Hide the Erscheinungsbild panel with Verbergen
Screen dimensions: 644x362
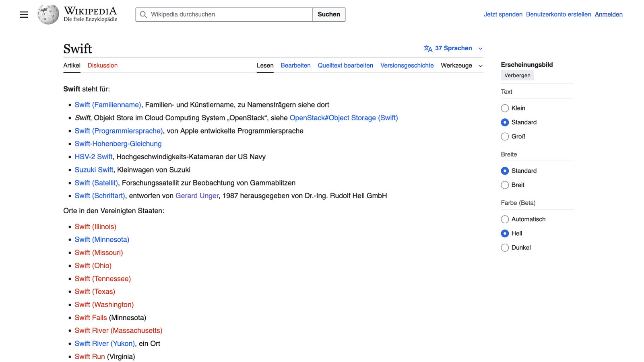click(x=517, y=76)
